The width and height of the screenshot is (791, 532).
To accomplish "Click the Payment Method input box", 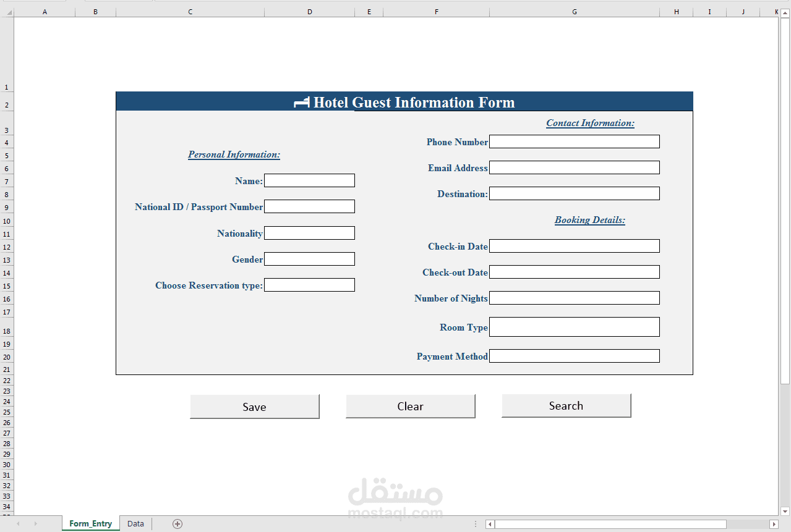I will pos(574,356).
